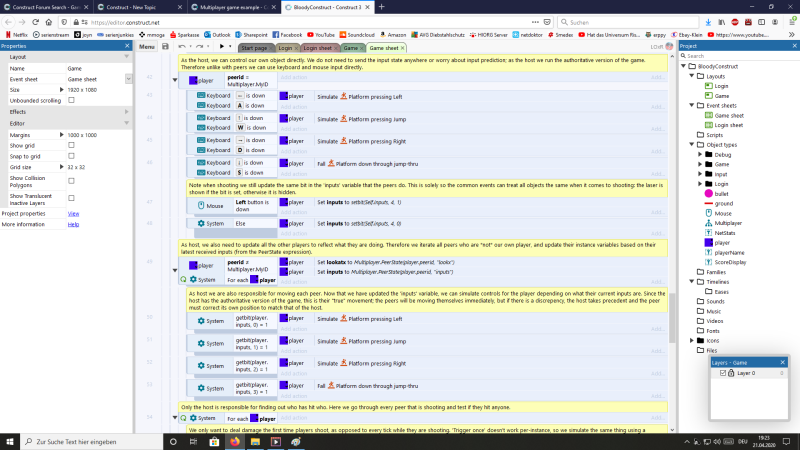Open the Construct Menu button
The width and height of the screenshot is (800, 450).
click(x=147, y=47)
